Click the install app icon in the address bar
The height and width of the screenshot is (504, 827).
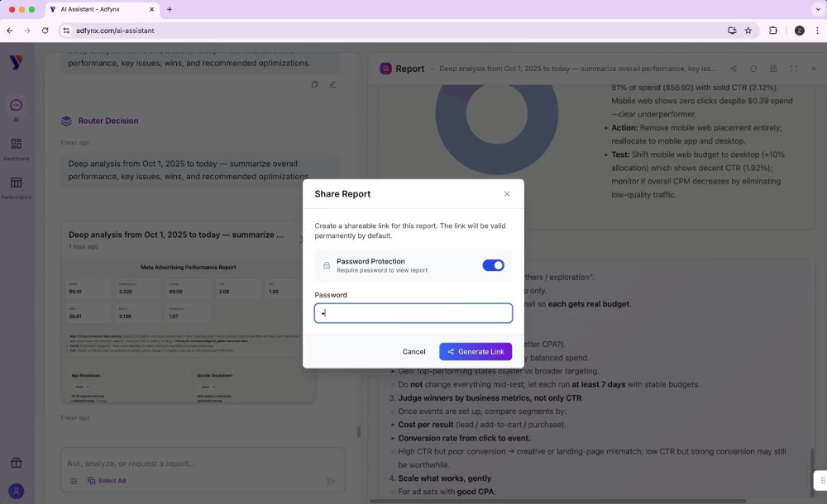coord(732,31)
